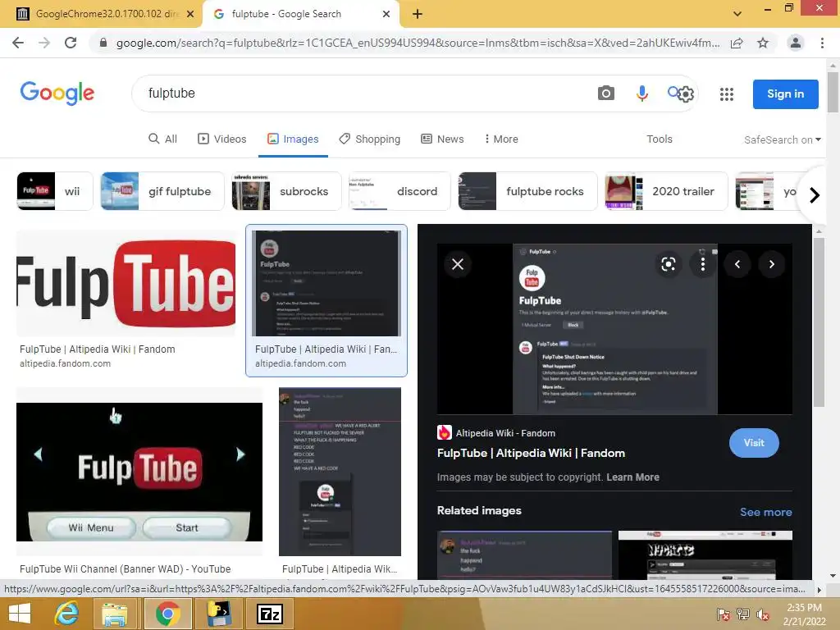Show previous image in preview panel
Image resolution: width=840 pixels, height=630 pixels.
click(737, 264)
